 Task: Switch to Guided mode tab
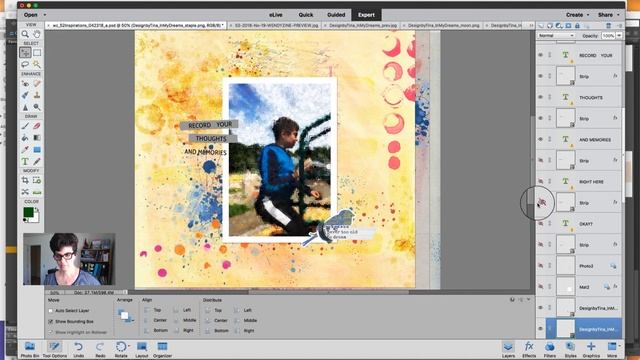tap(336, 15)
